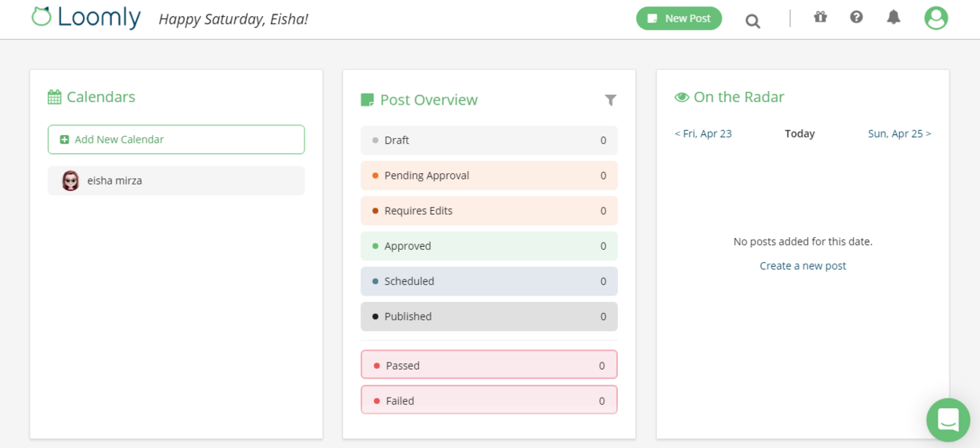Open the chat support bubble
This screenshot has height=448, width=980.
point(948,419)
